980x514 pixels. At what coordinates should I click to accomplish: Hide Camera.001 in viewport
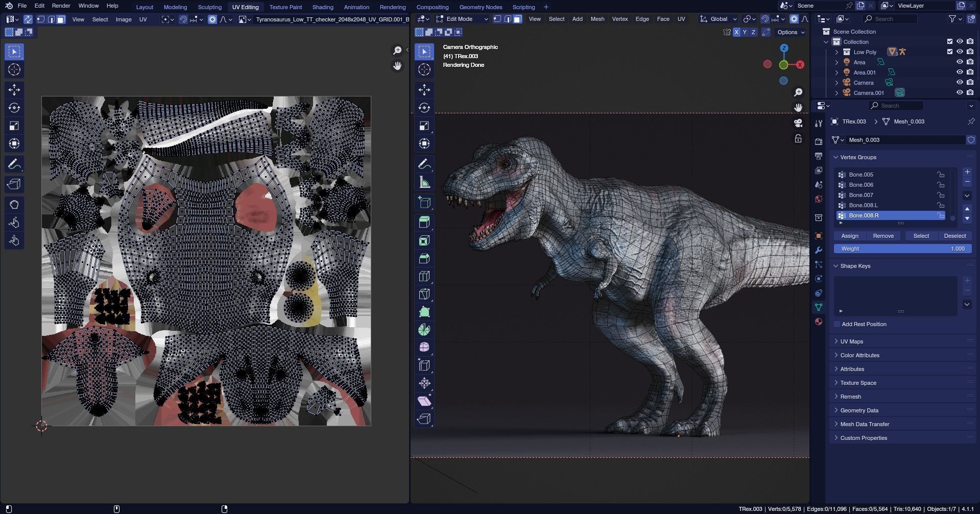(960, 92)
